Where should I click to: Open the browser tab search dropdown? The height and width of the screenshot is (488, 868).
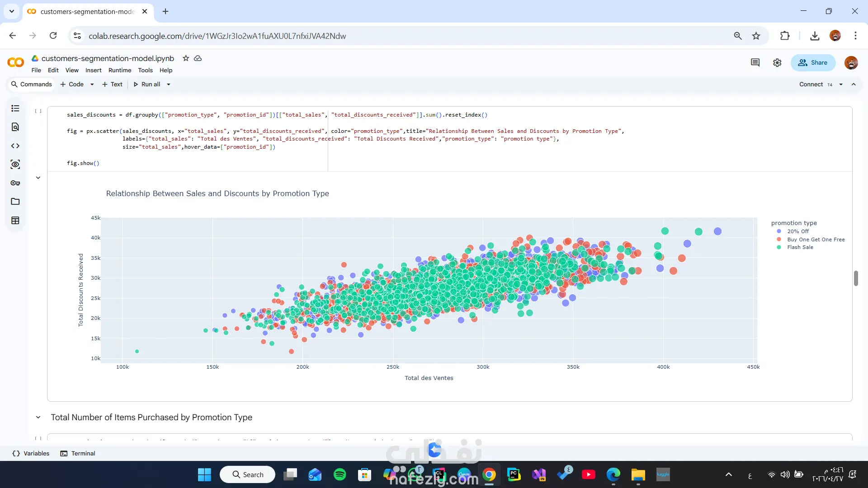coord(12,11)
